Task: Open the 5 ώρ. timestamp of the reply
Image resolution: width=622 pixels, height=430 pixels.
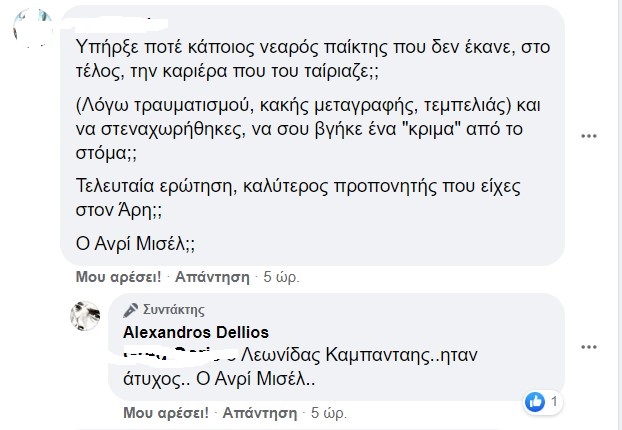Action: (x=329, y=413)
